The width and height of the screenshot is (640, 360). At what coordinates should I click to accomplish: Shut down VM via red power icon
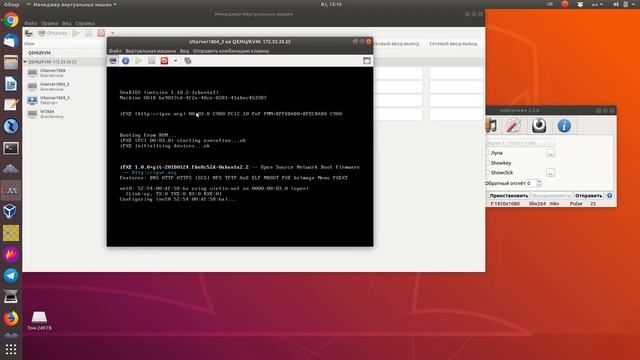164,61
